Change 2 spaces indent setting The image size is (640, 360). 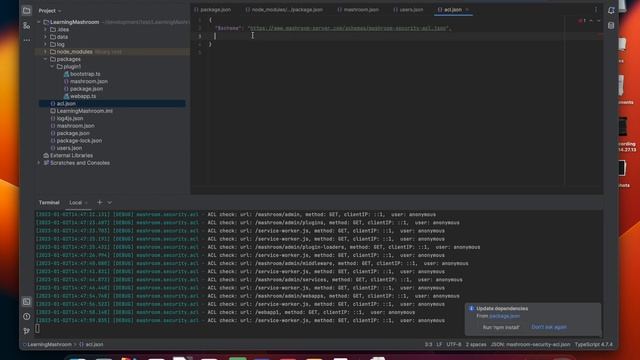click(476, 344)
